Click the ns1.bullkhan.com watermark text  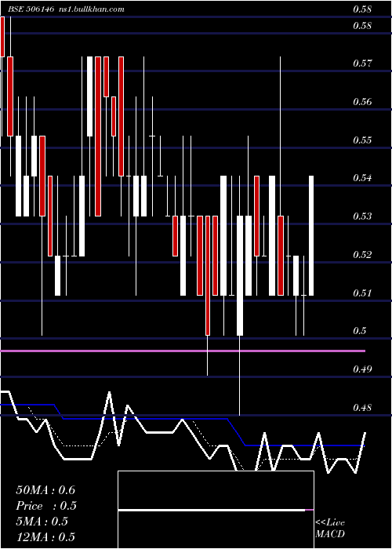coord(92,9)
